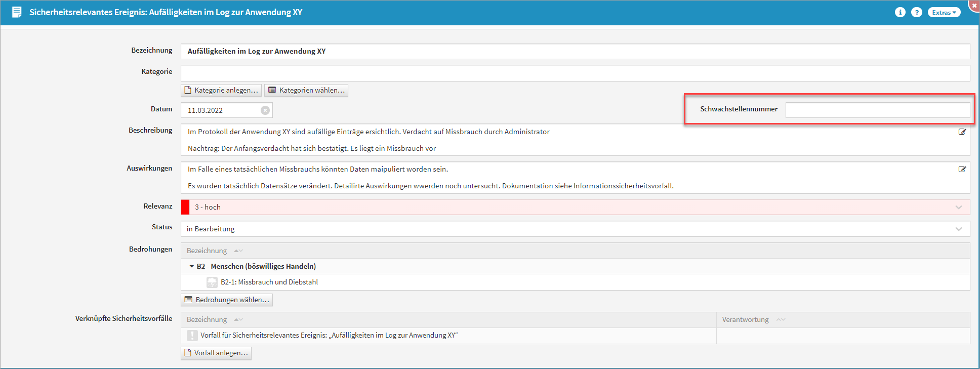The width and height of the screenshot is (980, 369).
Task: Sort Bedrohungen by Bezeichnung column header
Action: [207, 251]
